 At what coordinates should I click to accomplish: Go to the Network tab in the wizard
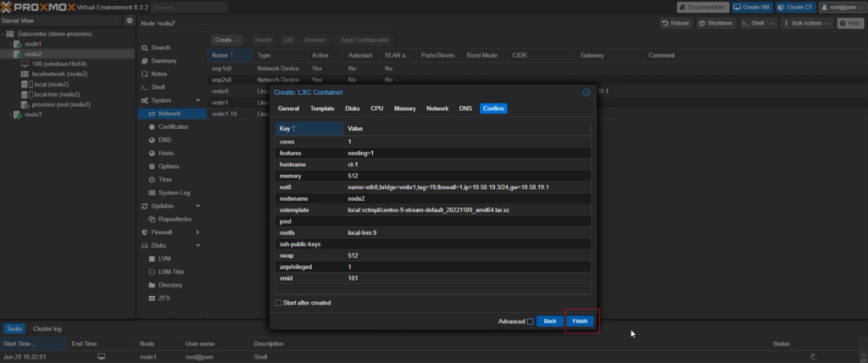coord(437,109)
